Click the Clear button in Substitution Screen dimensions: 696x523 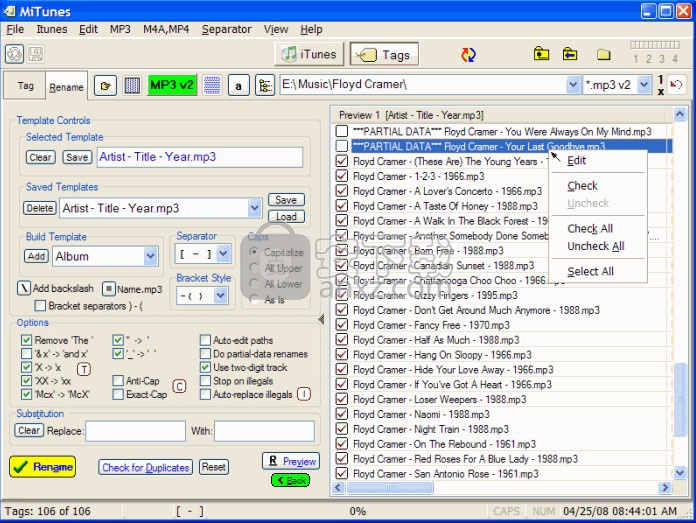(x=29, y=430)
